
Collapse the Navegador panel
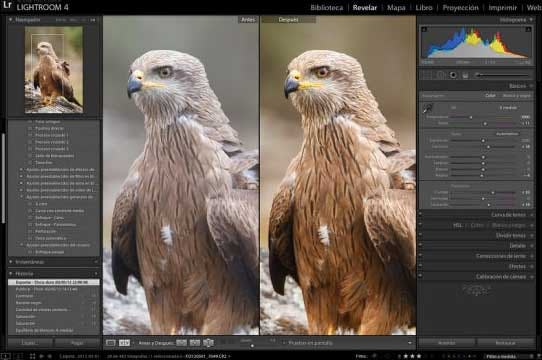point(11,20)
